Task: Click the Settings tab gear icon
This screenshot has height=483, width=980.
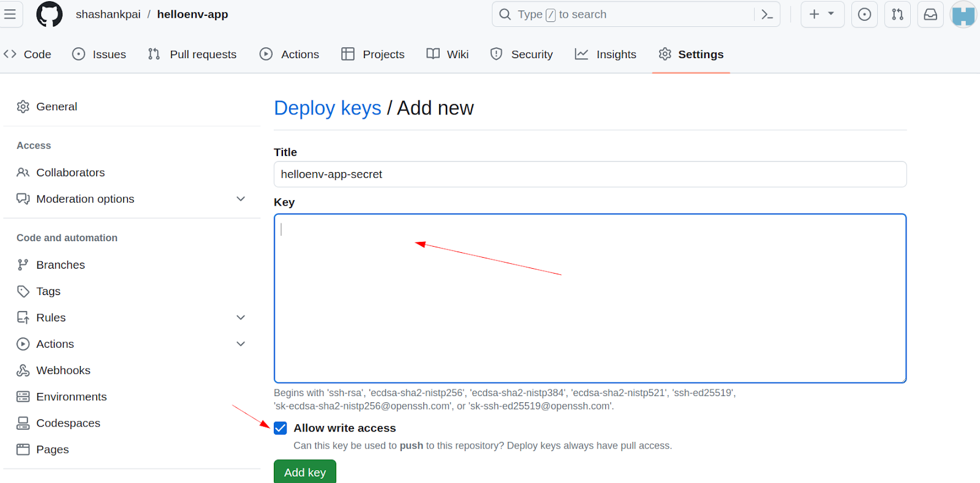Action: click(665, 54)
